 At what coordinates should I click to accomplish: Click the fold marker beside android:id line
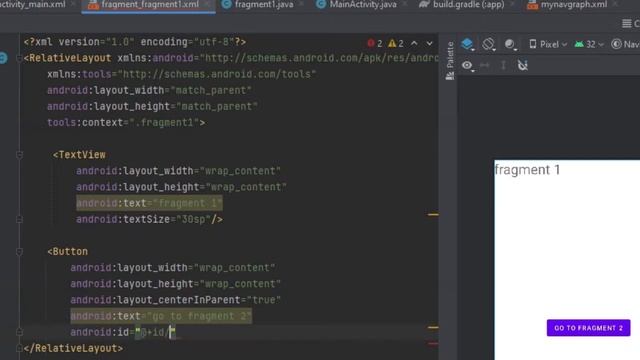(x=19, y=333)
